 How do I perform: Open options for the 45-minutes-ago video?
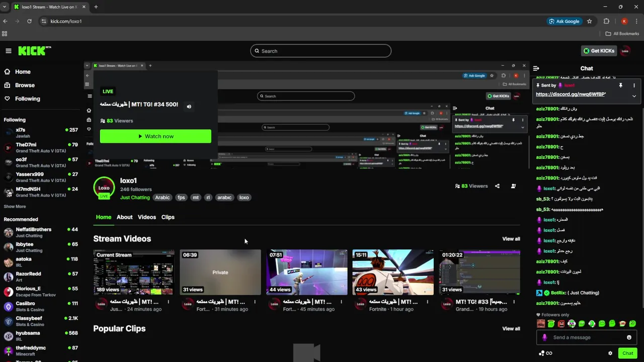(x=342, y=302)
